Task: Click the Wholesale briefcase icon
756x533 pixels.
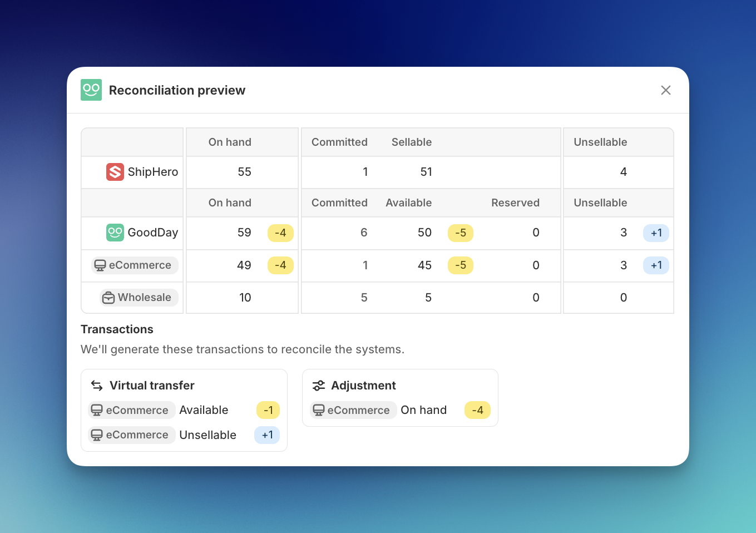Action: point(108,298)
